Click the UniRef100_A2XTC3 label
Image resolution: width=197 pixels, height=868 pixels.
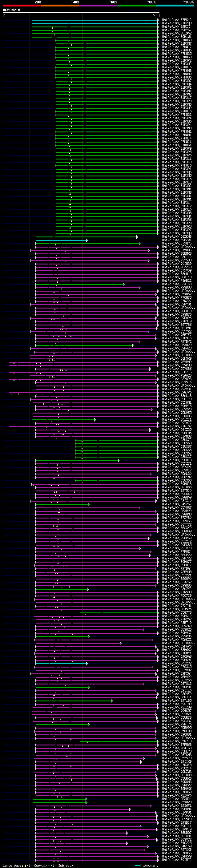177,285
